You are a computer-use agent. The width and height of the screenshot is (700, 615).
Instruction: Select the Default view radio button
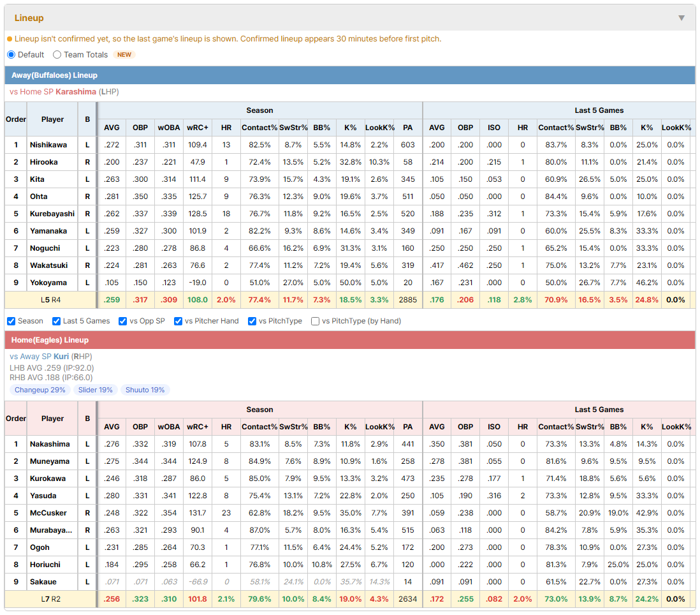point(11,54)
